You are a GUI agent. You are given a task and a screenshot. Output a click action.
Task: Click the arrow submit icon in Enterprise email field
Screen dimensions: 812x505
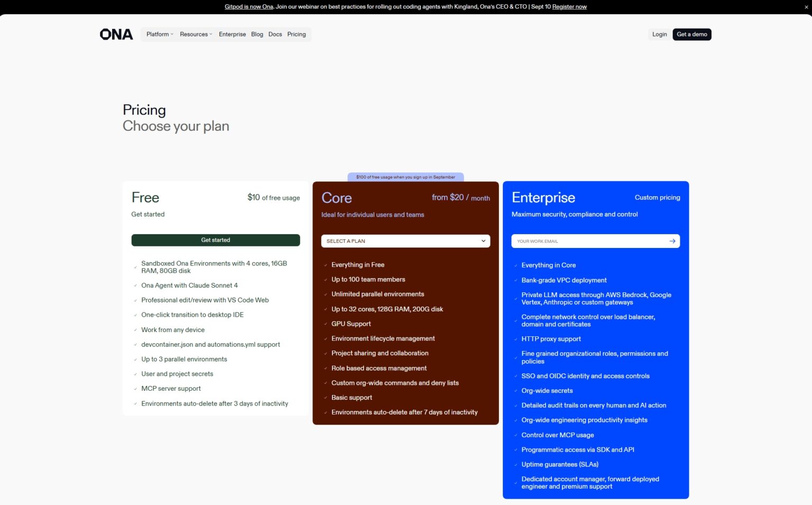coord(672,241)
